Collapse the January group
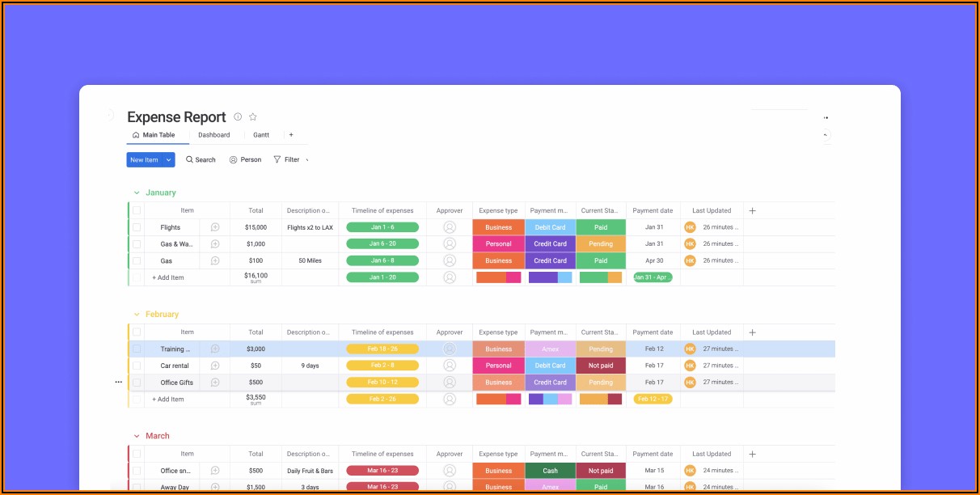Viewport: 980px width, 495px height. (137, 193)
